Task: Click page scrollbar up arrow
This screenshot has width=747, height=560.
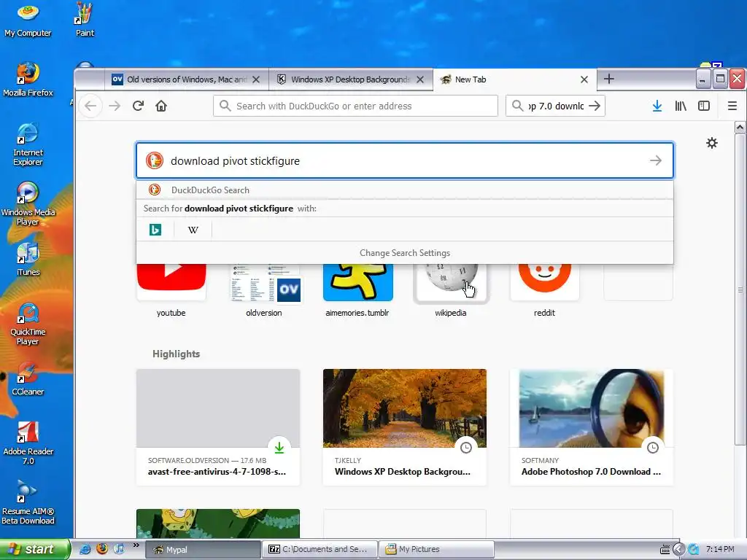Action: [x=740, y=127]
